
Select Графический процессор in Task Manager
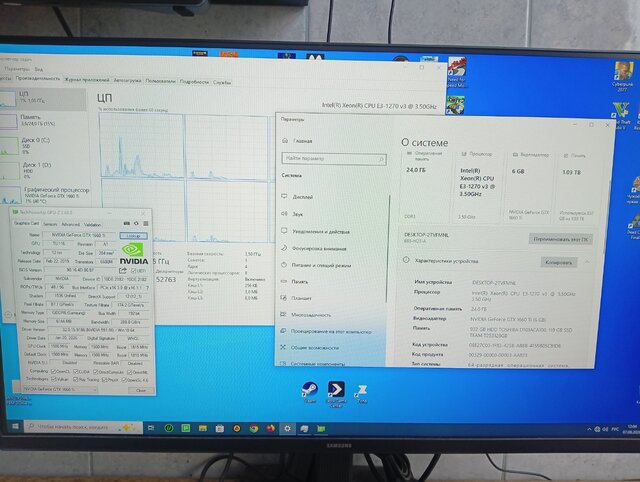click(x=44, y=195)
